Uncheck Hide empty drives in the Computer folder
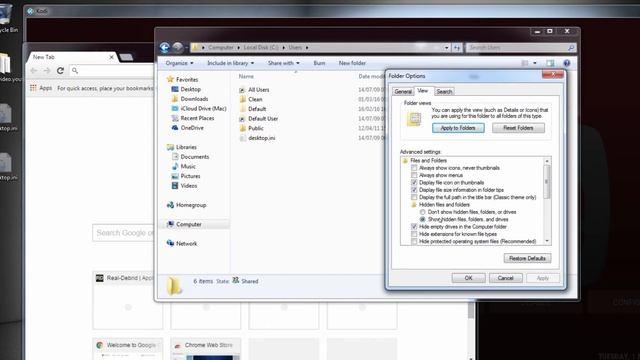Screen dimensions: 640x360 (x=414, y=227)
